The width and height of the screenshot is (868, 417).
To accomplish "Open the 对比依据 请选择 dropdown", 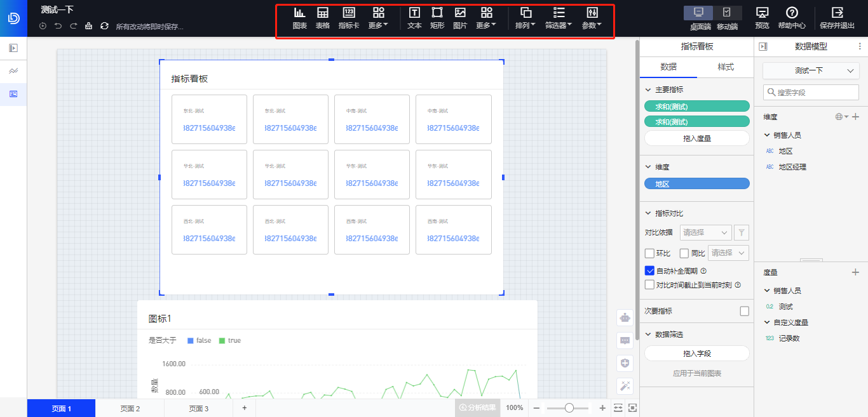I will (705, 232).
